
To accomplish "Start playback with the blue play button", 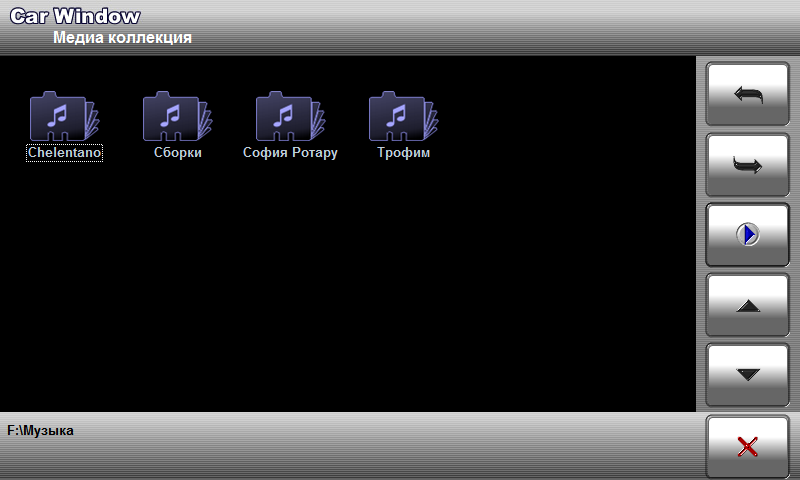I will pyautogui.click(x=747, y=235).
